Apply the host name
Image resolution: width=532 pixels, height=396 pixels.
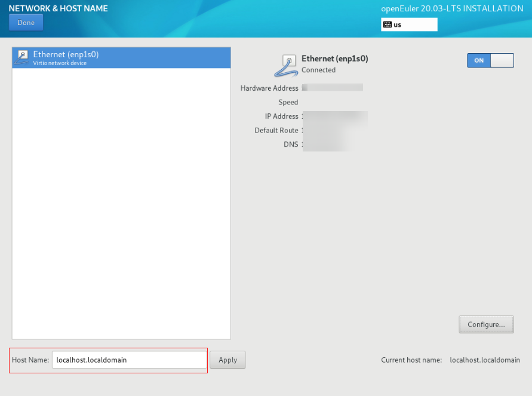click(x=227, y=360)
